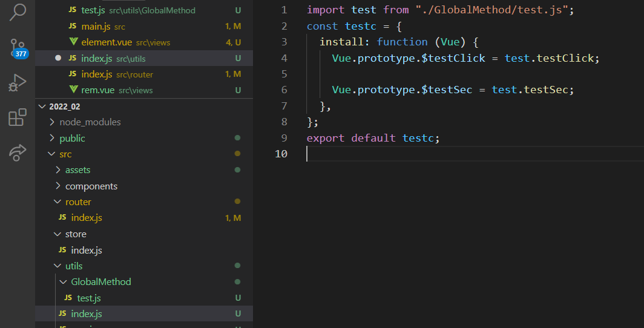The width and height of the screenshot is (644, 328).
Task: Click the Vue icon of element.vue
Action: pos(73,42)
